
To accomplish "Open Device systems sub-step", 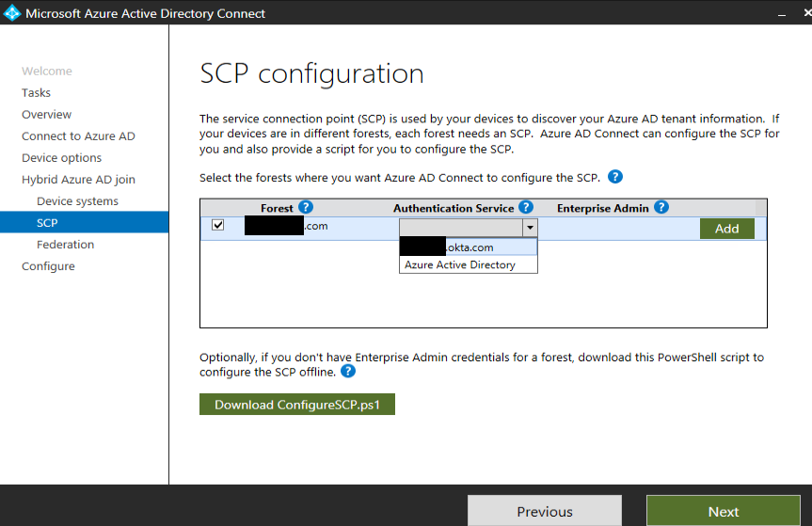I will [77, 201].
